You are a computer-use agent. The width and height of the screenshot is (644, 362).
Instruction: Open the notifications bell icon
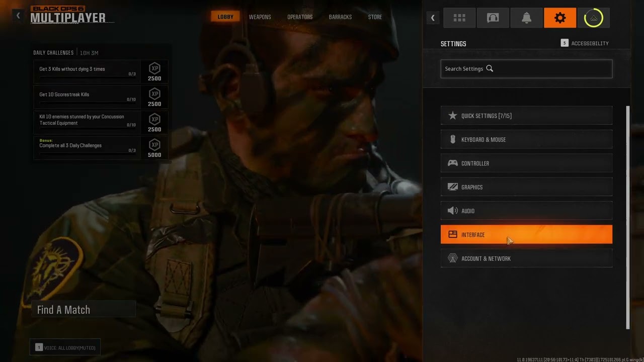[526, 18]
